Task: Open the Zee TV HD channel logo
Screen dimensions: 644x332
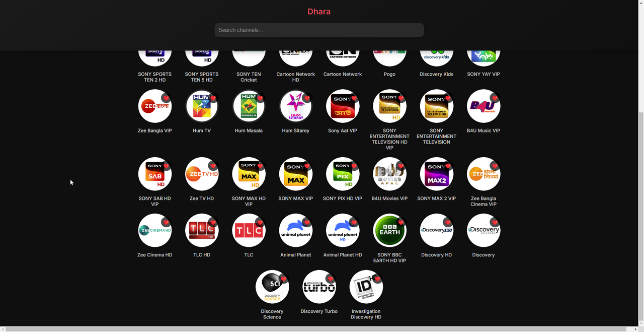Action: tap(202, 174)
